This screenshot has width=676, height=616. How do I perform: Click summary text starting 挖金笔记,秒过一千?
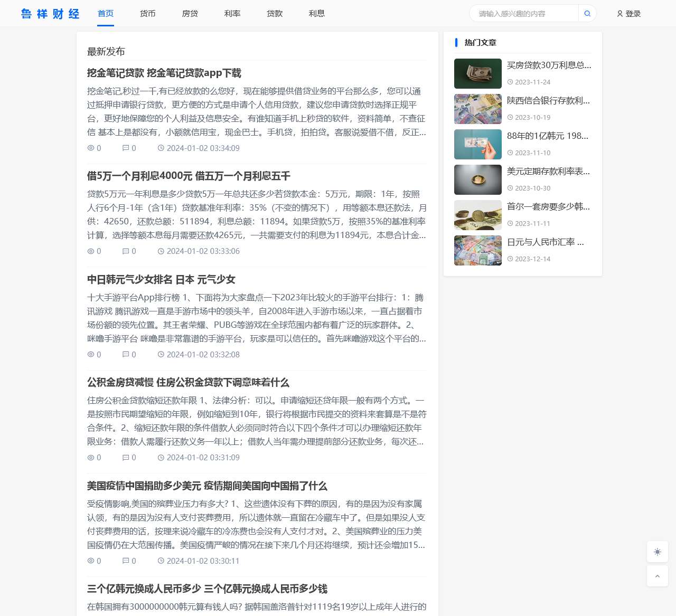[x=257, y=112]
